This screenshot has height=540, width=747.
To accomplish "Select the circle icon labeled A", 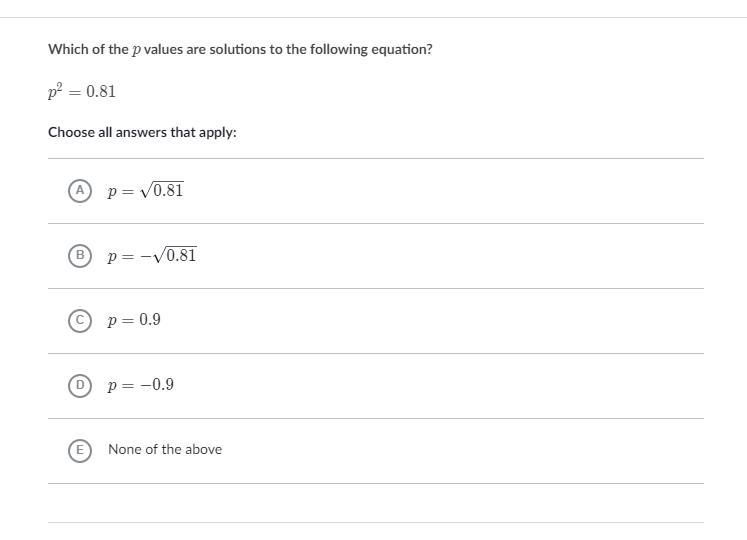I will 80,190.
